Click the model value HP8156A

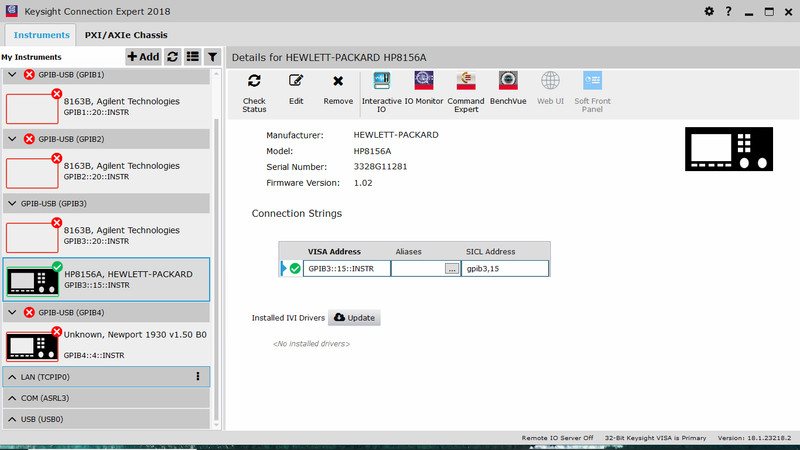[372, 151]
